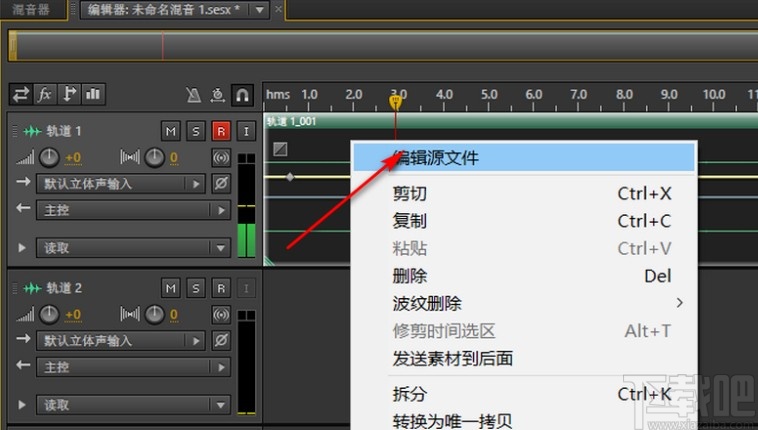Solo 轨道 1 with S button
Screen dimensions: 758x430
(x=196, y=131)
